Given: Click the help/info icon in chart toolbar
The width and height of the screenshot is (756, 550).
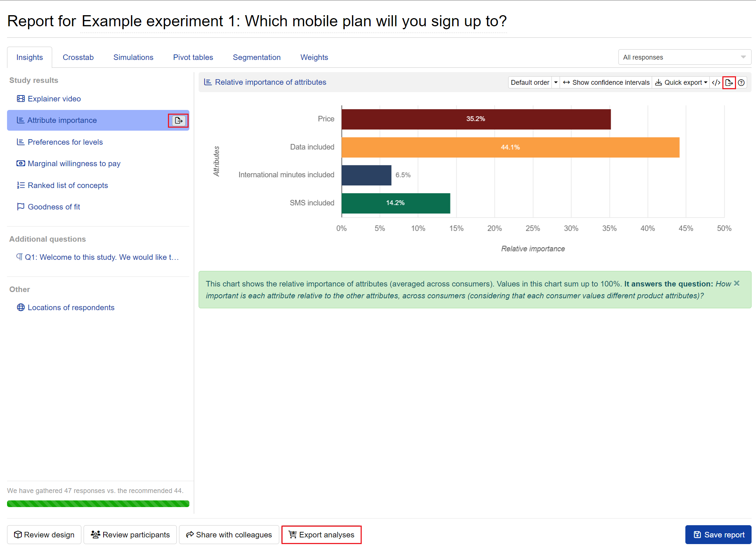Looking at the screenshot, I should tap(741, 82).
